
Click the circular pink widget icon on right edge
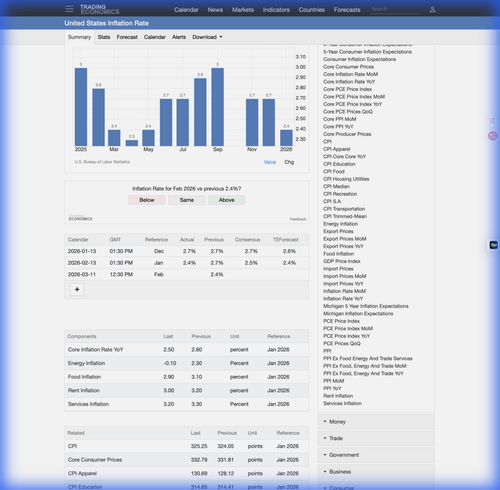pos(492,136)
